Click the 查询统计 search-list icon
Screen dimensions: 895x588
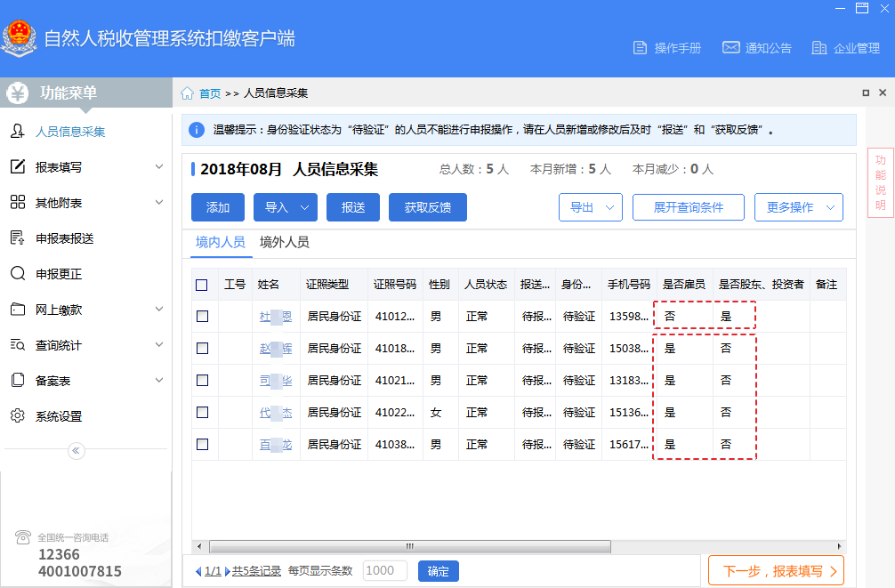tap(18, 345)
